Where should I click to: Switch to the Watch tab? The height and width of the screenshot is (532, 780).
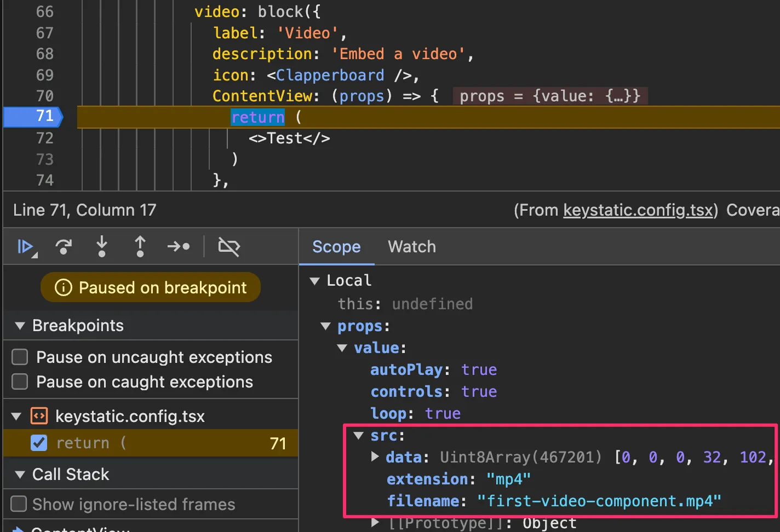412,247
